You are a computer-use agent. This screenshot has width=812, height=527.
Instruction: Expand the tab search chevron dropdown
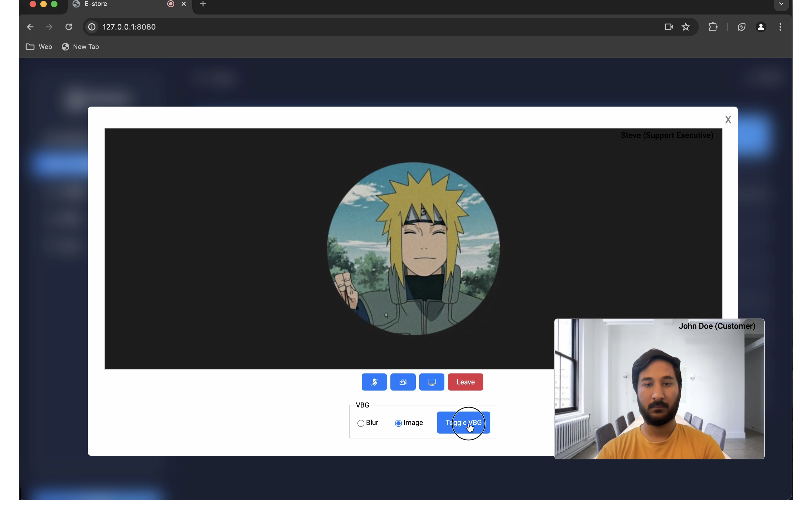pyautogui.click(x=781, y=4)
